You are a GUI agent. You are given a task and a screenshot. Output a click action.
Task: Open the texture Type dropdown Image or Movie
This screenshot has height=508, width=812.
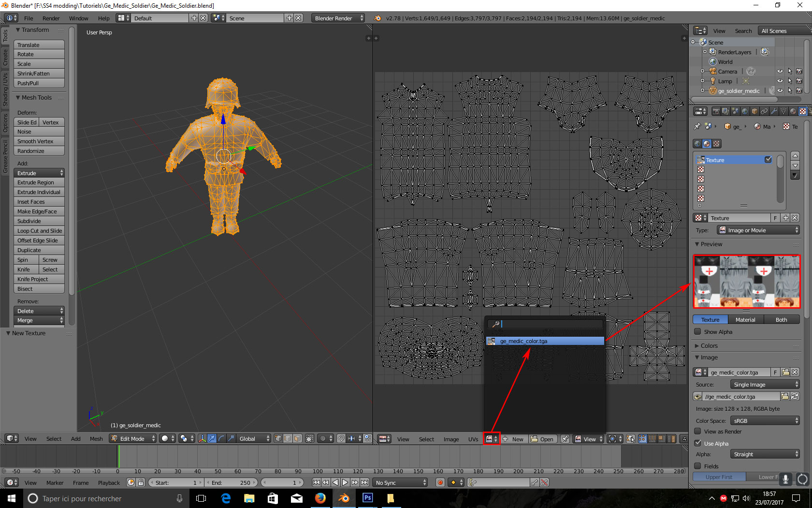(758, 230)
